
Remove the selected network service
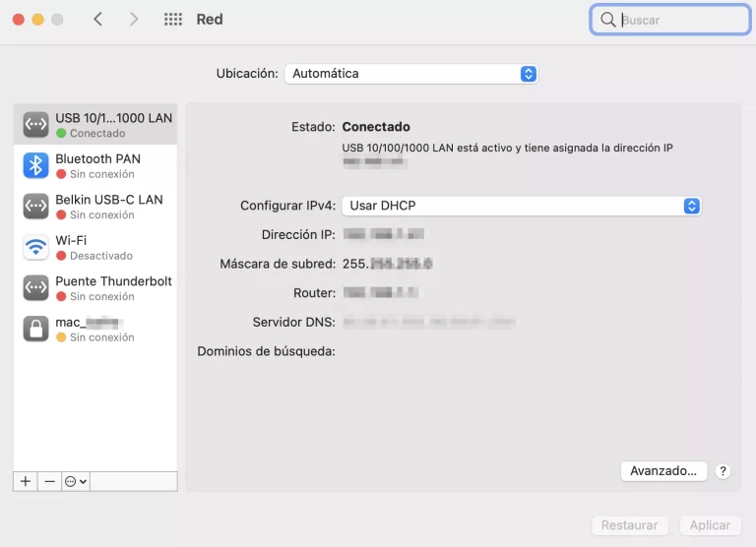[50, 481]
